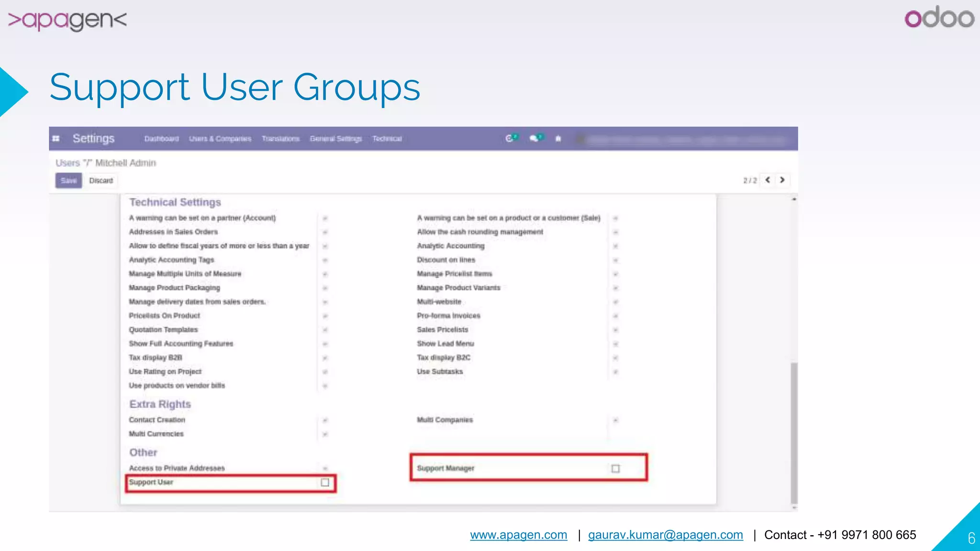Click the 'Use Rating on Project' label

click(x=165, y=372)
